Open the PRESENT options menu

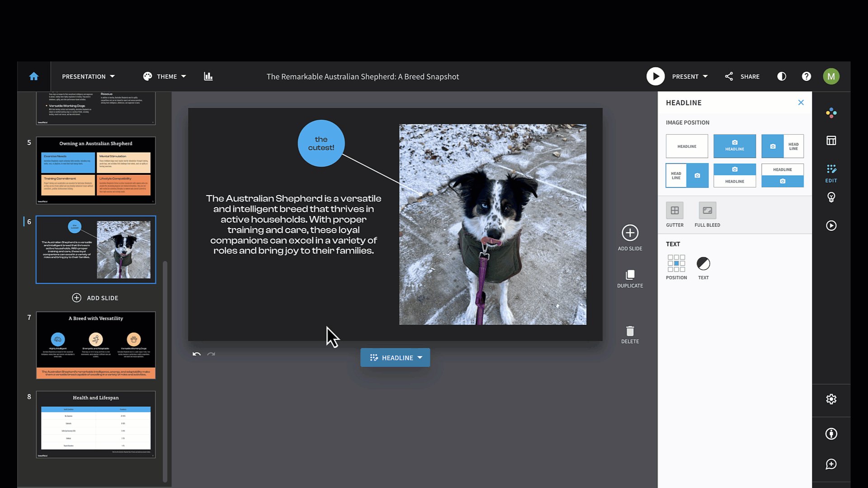(x=689, y=76)
